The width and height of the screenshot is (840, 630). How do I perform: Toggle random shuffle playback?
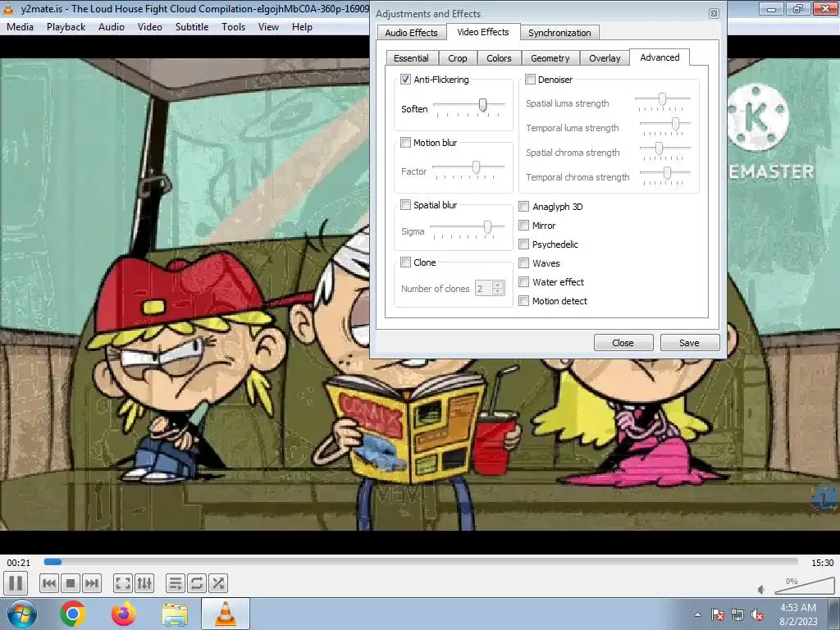(218, 583)
